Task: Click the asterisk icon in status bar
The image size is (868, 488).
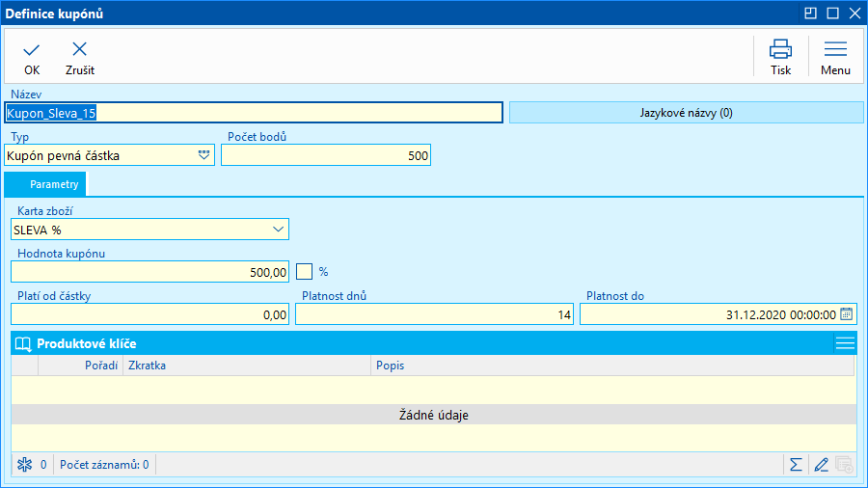Action: click(x=24, y=465)
